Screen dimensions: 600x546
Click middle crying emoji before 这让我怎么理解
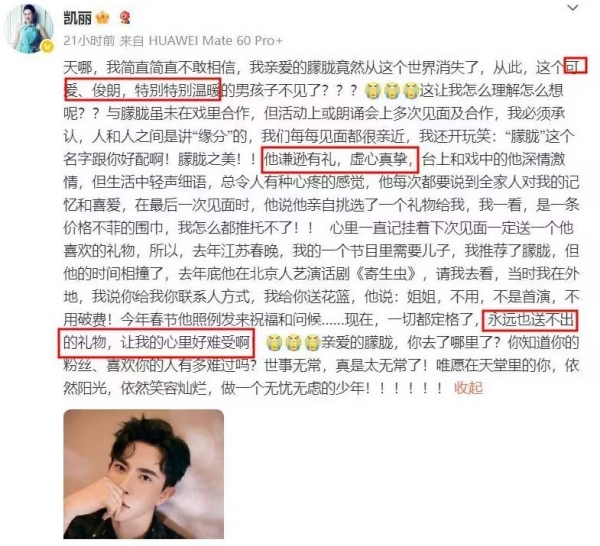[391, 91]
